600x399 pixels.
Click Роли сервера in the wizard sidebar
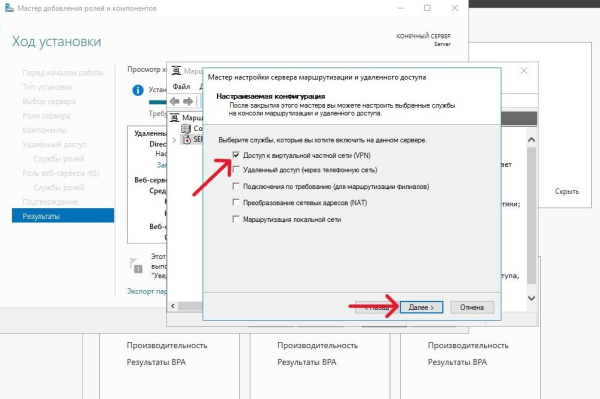coord(46,116)
